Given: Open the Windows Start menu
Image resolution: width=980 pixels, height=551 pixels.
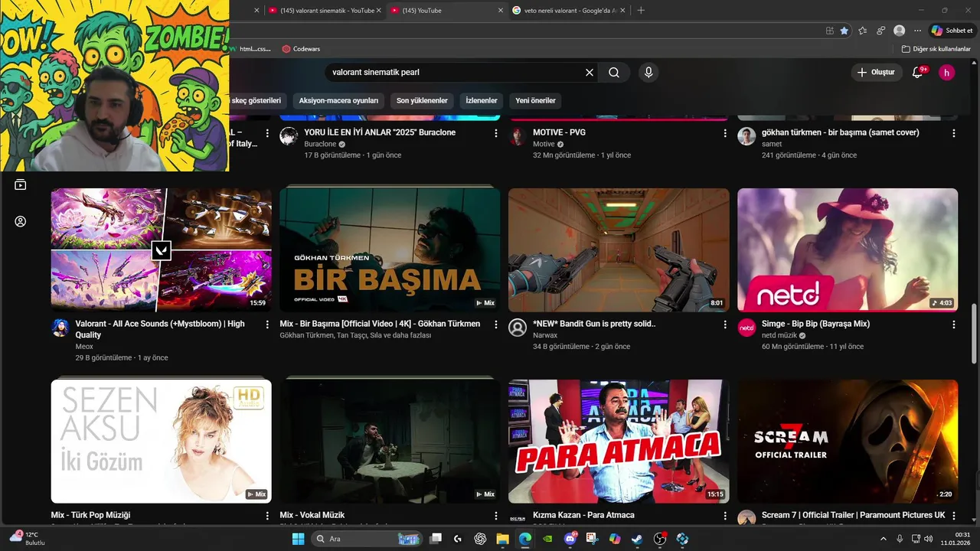Looking at the screenshot, I should pos(298,539).
